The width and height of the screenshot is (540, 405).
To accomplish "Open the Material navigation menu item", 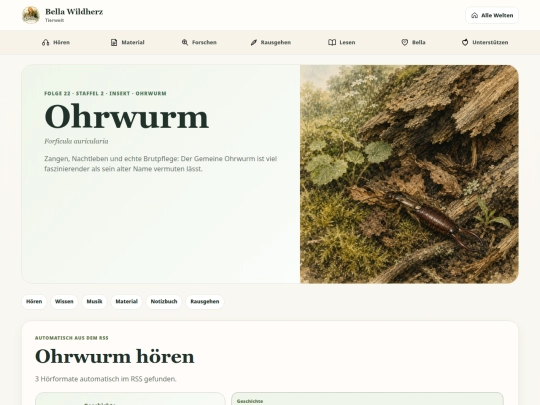I will [127, 42].
